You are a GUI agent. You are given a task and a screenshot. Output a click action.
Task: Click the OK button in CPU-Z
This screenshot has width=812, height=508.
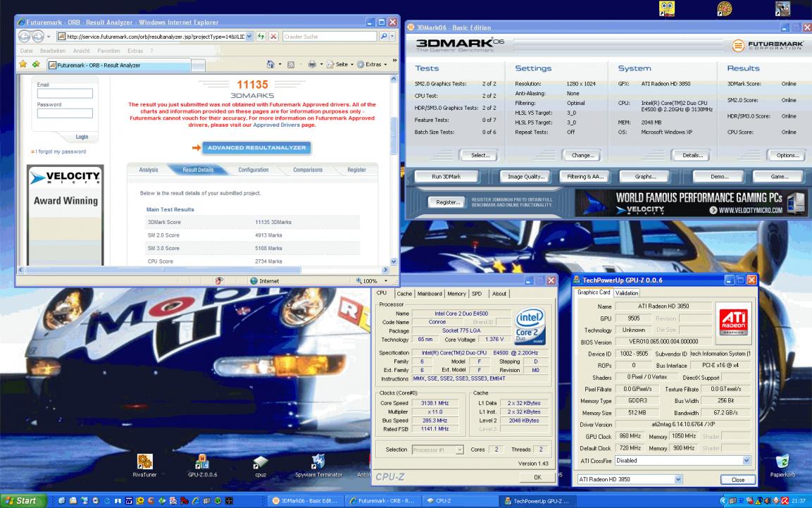click(537, 478)
